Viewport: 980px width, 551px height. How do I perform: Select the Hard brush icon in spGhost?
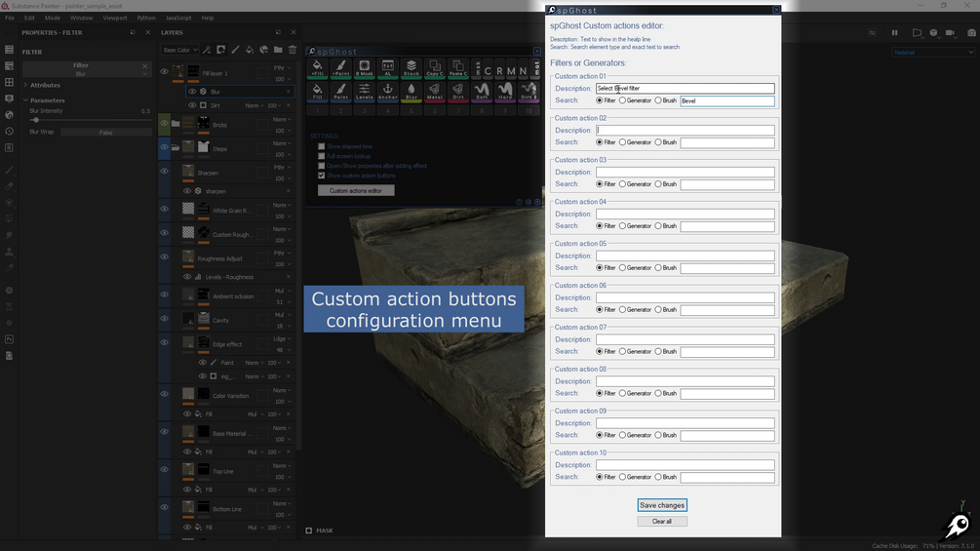505,92
